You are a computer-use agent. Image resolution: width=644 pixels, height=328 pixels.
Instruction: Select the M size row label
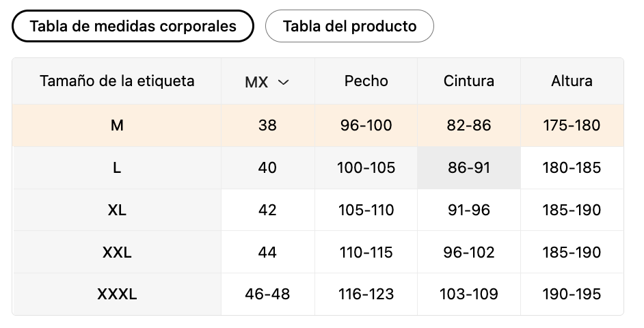117,126
